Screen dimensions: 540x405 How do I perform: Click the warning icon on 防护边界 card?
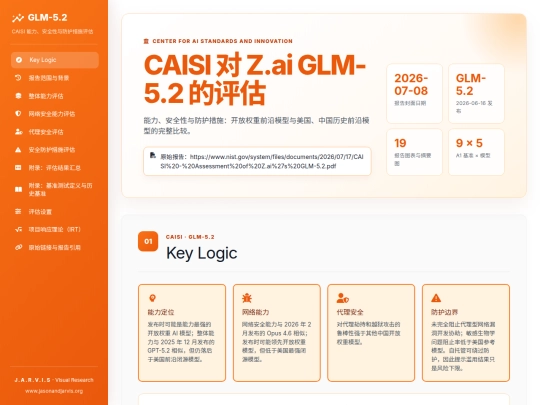436,298
